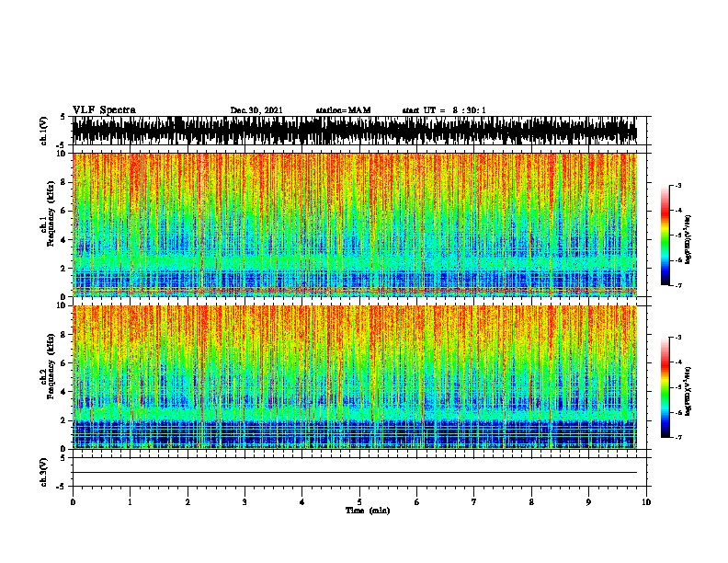Click the "-7" tick on upper color bar

click(x=677, y=285)
